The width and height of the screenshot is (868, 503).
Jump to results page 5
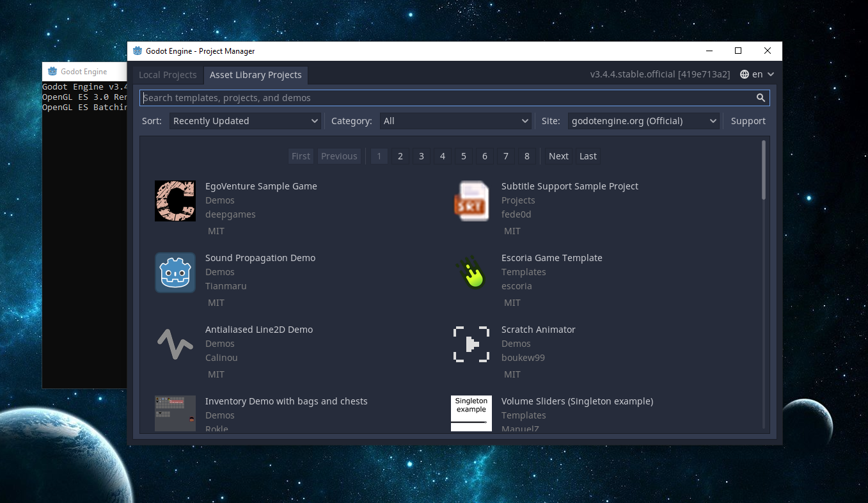click(x=463, y=156)
